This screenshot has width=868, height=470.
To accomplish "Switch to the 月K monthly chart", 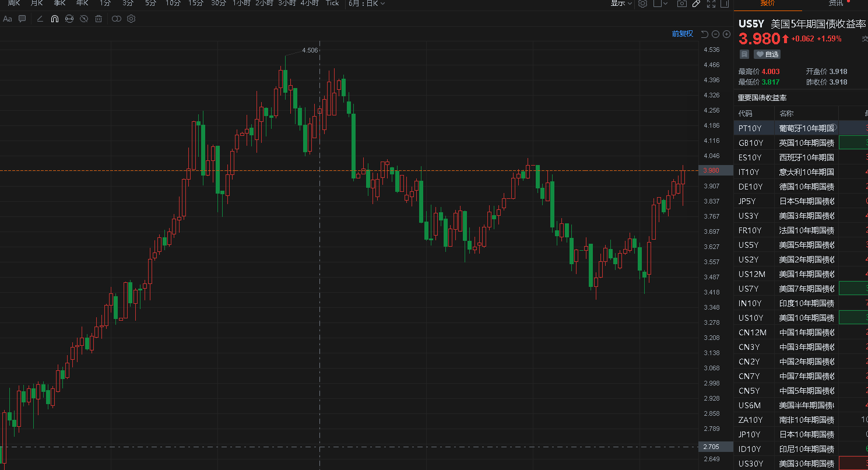I will coord(37,3).
